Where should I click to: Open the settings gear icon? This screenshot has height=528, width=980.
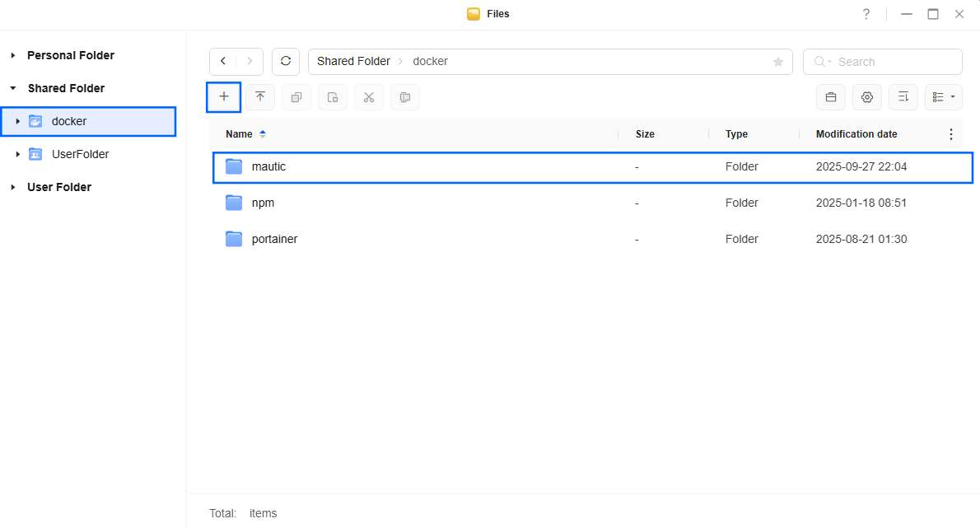pyautogui.click(x=867, y=97)
